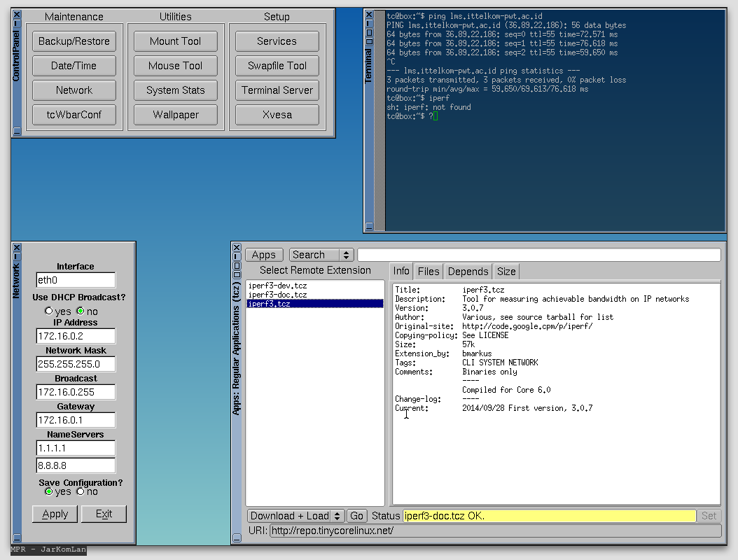Launch the Mount Tool utility

175,41
